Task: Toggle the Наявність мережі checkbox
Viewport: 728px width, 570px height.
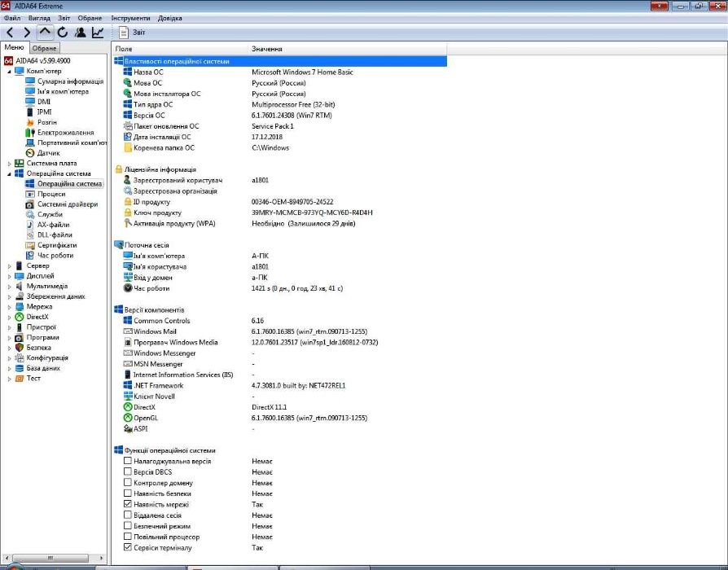Action: (x=128, y=504)
